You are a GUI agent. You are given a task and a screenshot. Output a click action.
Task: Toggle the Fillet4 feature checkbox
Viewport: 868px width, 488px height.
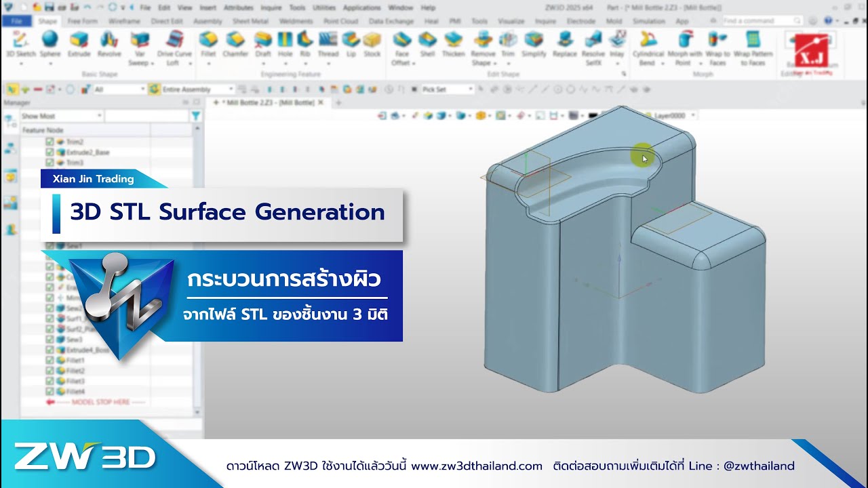tap(50, 392)
